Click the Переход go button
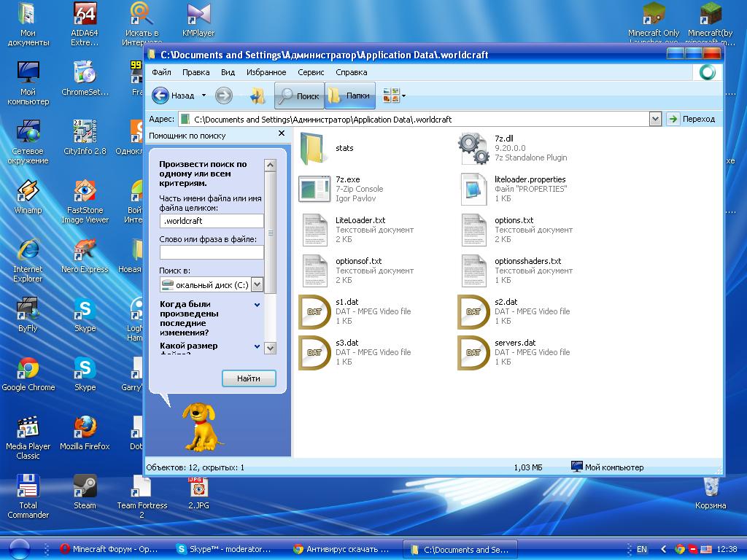This screenshot has width=747, height=560. (x=691, y=119)
